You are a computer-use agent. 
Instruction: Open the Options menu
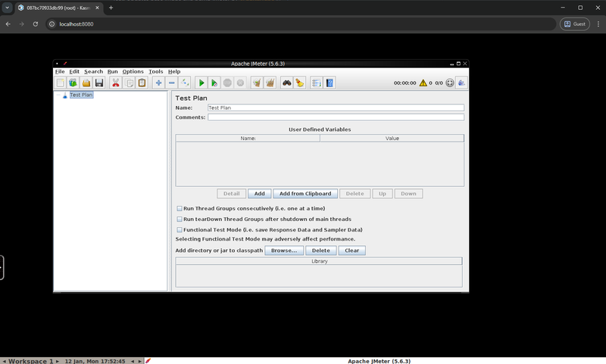click(x=133, y=71)
